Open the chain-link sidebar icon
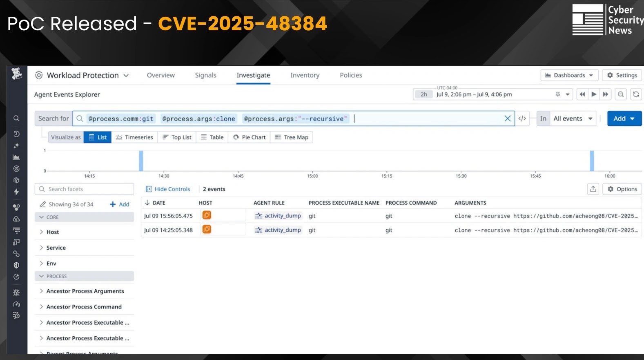The image size is (644, 360). (x=16, y=254)
